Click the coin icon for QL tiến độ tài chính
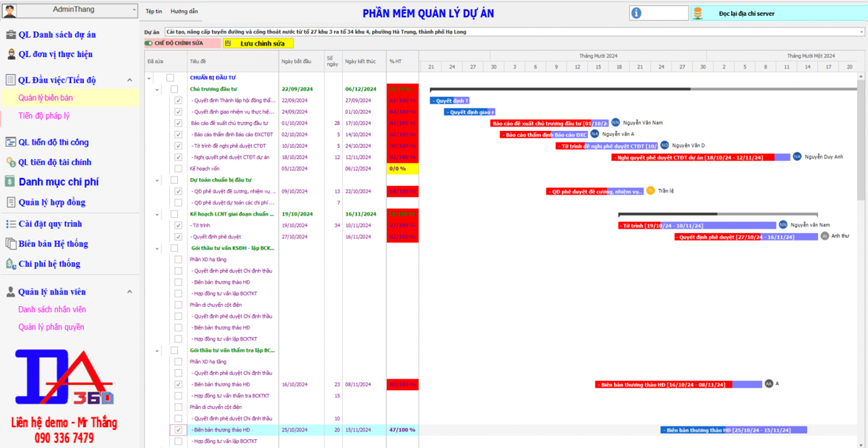The width and height of the screenshot is (868, 448). tap(11, 163)
